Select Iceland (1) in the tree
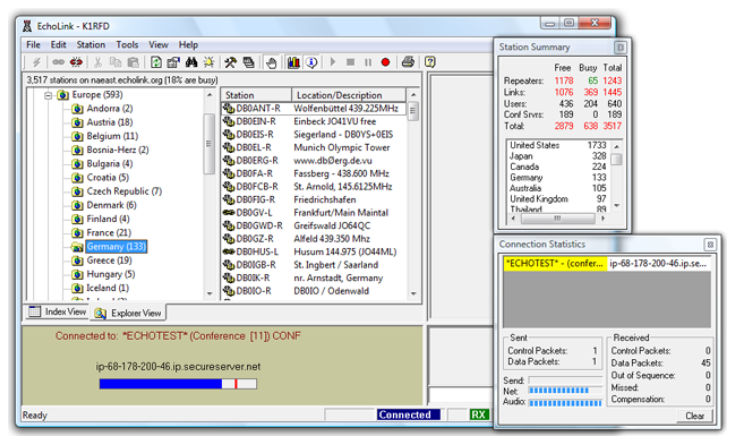Screen dimensions: 738x443 point(108,288)
